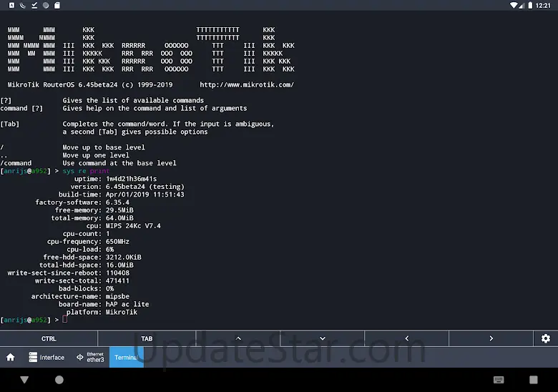Tap the download-done notification icon
This screenshot has height=392, width=558.
[x=34, y=5]
